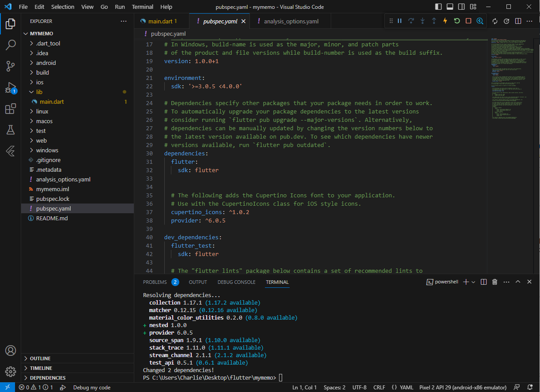Switch to the analysis_options.yaml editor tab

291,21
